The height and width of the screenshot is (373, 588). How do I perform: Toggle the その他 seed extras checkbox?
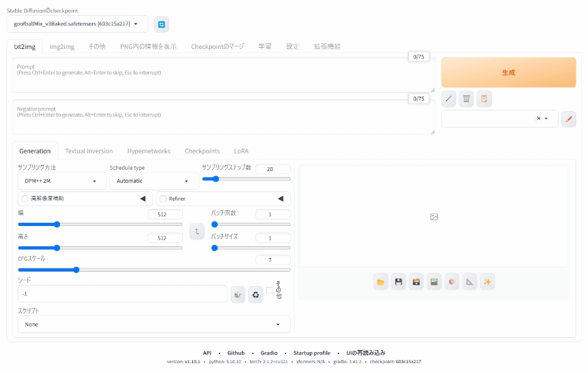tap(269, 290)
